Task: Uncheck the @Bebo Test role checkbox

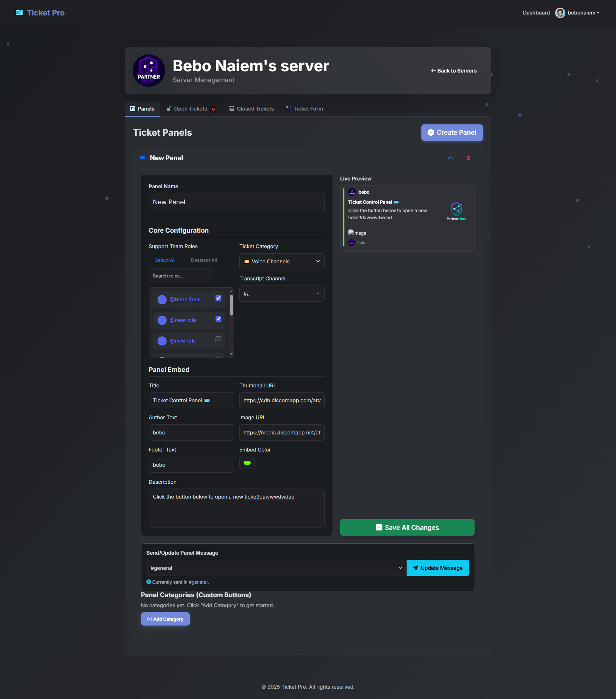Action: 218,298
